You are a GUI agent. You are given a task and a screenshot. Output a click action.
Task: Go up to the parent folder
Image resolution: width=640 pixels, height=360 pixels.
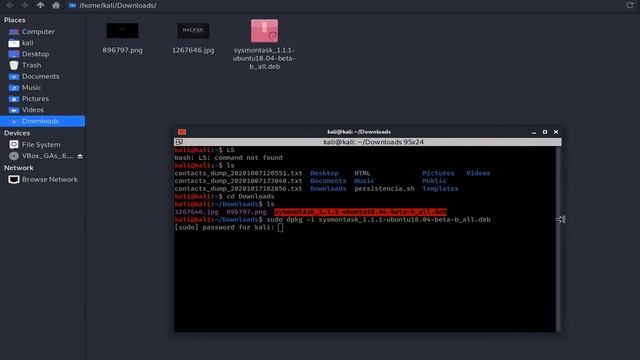click(x=40, y=5)
